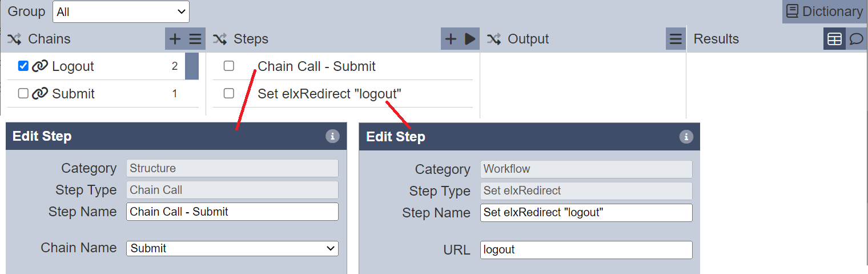Add a new step with plus icon
Viewport: 868px width, 274px height.
(x=451, y=39)
